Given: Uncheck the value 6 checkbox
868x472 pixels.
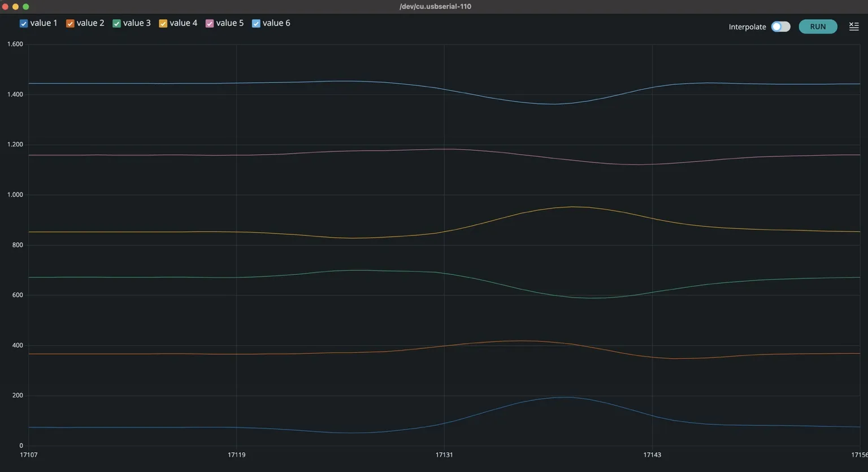Looking at the screenshot, I should [x=256, y=24].
